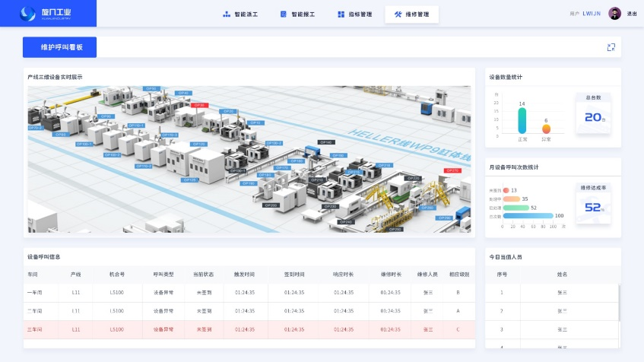The height and width of the screenshot is (362, 644).
Task: Click the orange 异常 bar in chart
Action: pos(546,129)
